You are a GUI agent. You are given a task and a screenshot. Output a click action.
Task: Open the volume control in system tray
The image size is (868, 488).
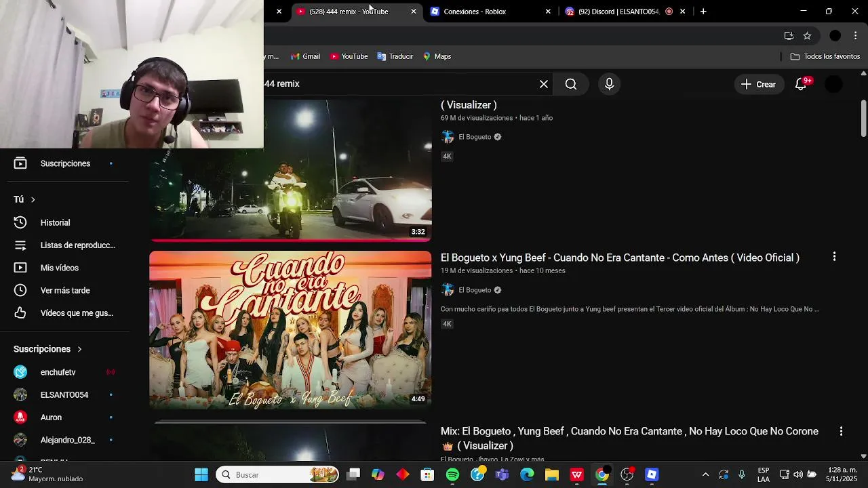tap(798, 474)
